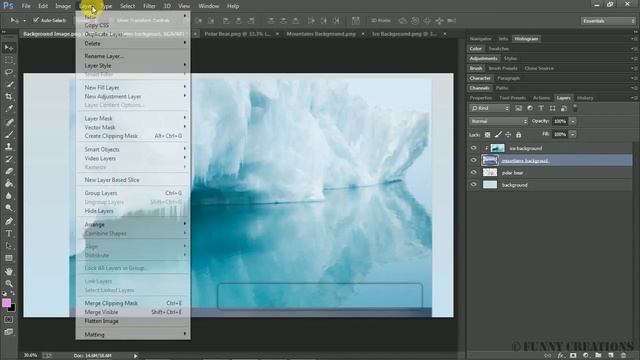Choose Merge Visible menu item

133,312
